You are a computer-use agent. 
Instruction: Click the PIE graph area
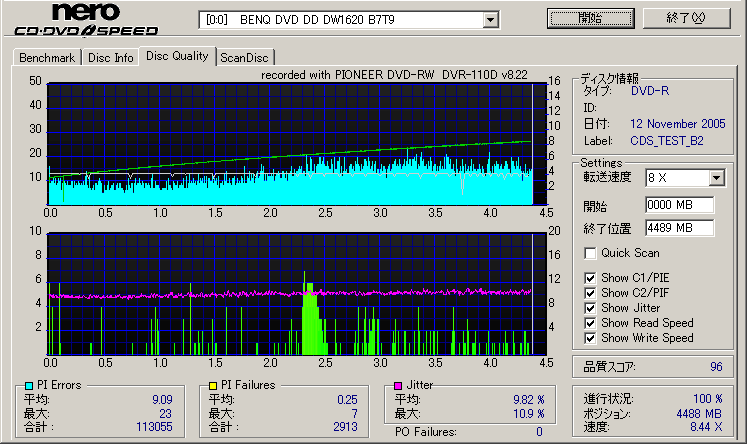[x=296, y=144]
